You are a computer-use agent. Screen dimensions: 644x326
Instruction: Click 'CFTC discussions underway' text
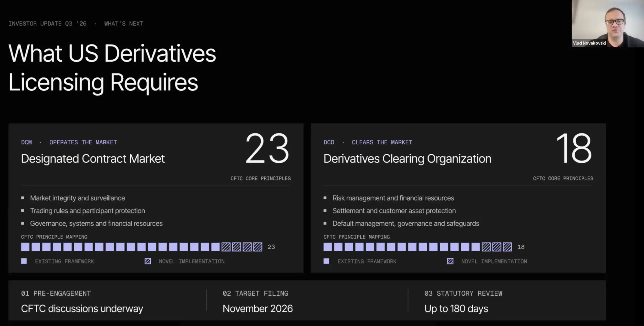[x=82, y=309]
